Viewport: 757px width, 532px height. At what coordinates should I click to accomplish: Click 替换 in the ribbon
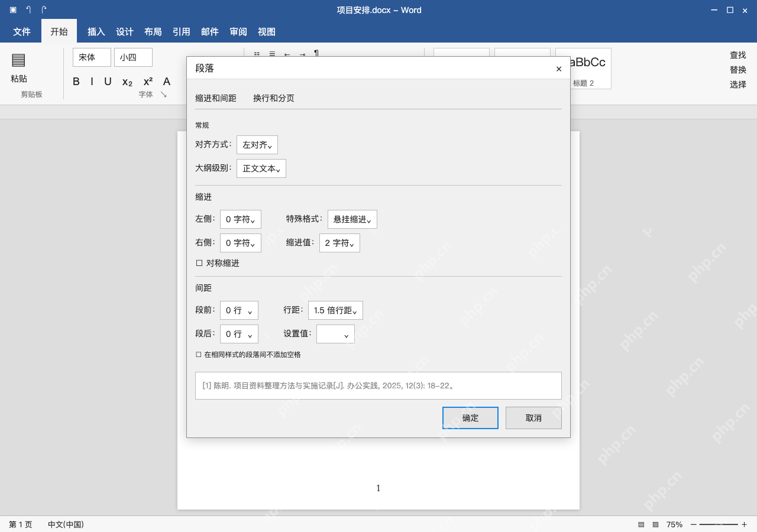coord(738,70)
